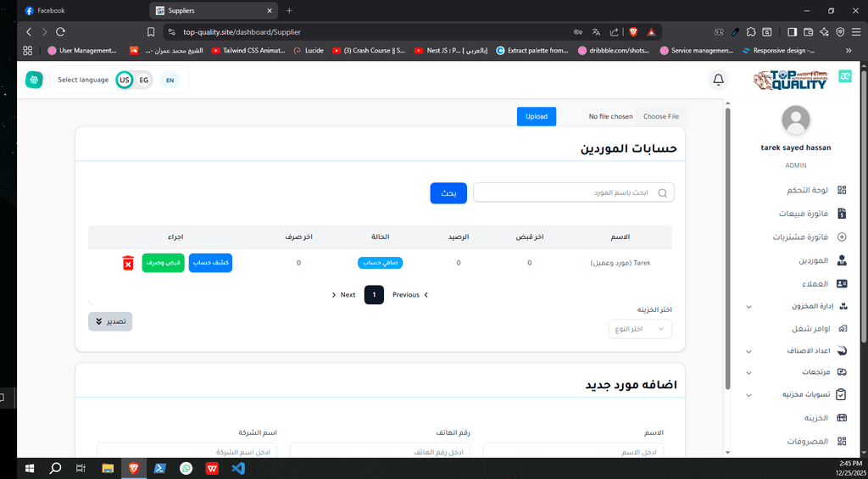Open browser hamburger menu

[x=856, y=32]
